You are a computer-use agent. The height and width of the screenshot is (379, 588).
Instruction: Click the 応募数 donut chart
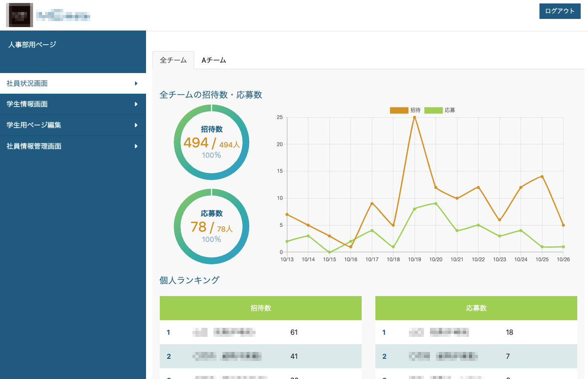[211, 226]
